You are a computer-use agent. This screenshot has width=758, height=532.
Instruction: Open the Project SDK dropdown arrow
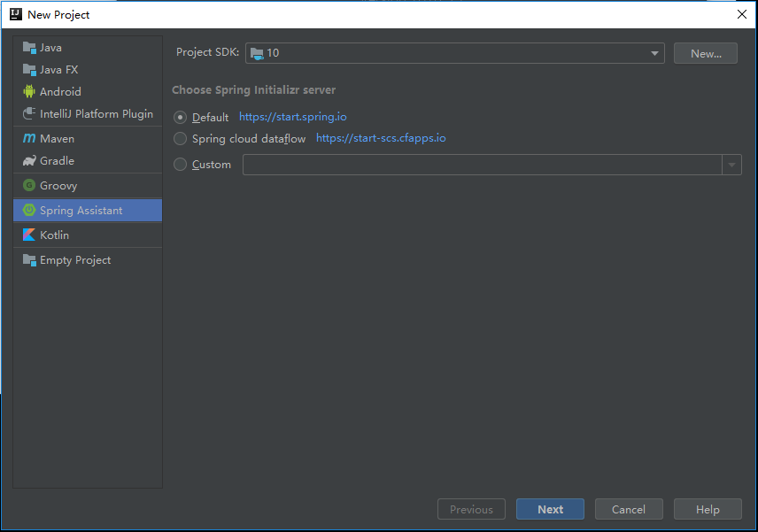(654, 53)
